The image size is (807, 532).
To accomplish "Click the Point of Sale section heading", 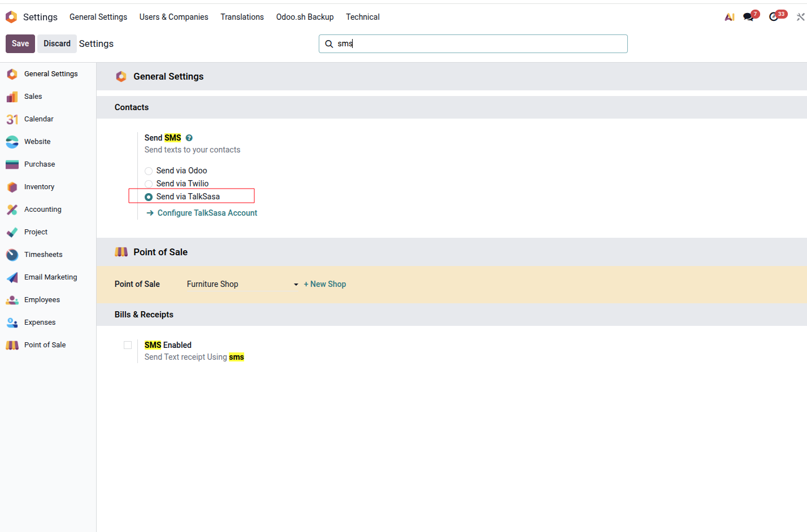I will point(160,252).
